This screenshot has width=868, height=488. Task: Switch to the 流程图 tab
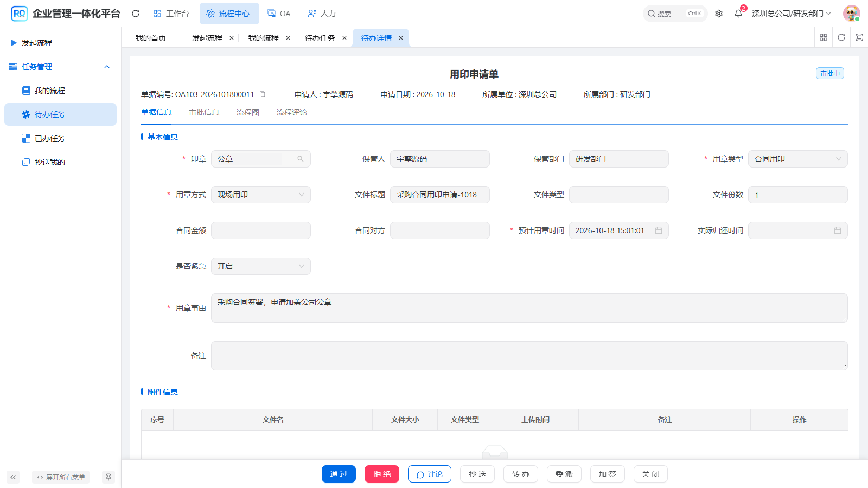point(248,112)
